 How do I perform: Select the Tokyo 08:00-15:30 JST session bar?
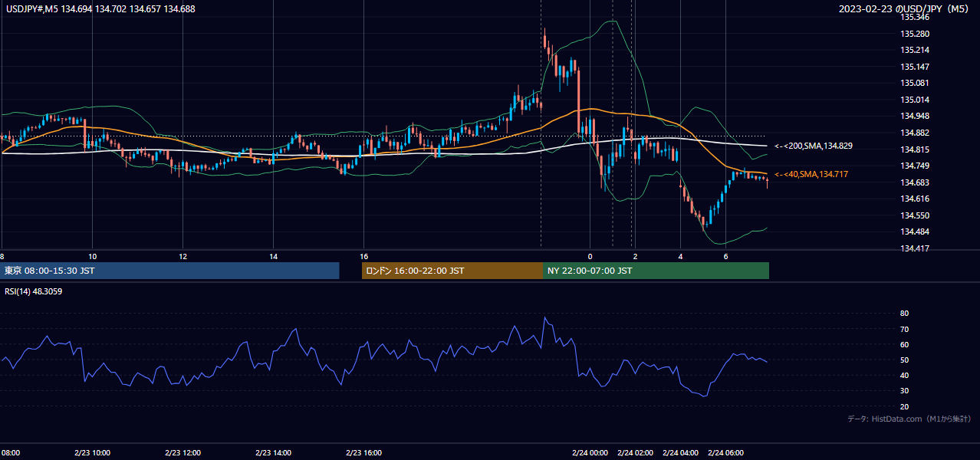(x=169, y=271)
